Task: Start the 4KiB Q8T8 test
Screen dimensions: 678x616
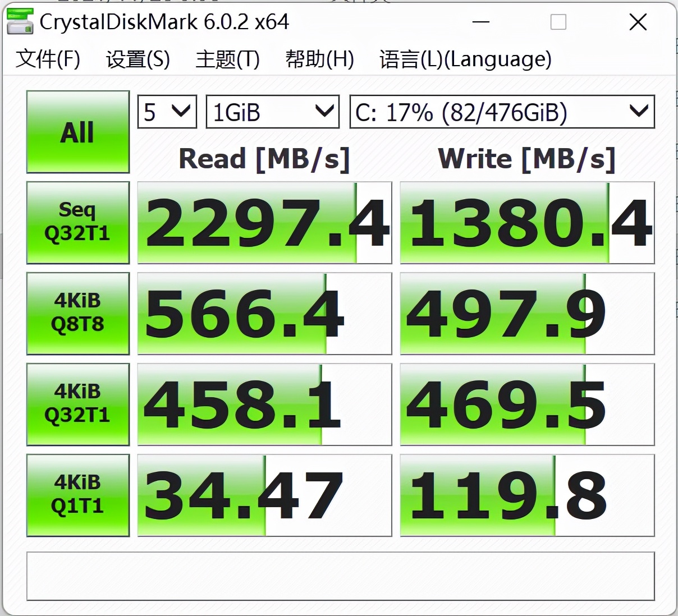Action: [x=78, y=314]
